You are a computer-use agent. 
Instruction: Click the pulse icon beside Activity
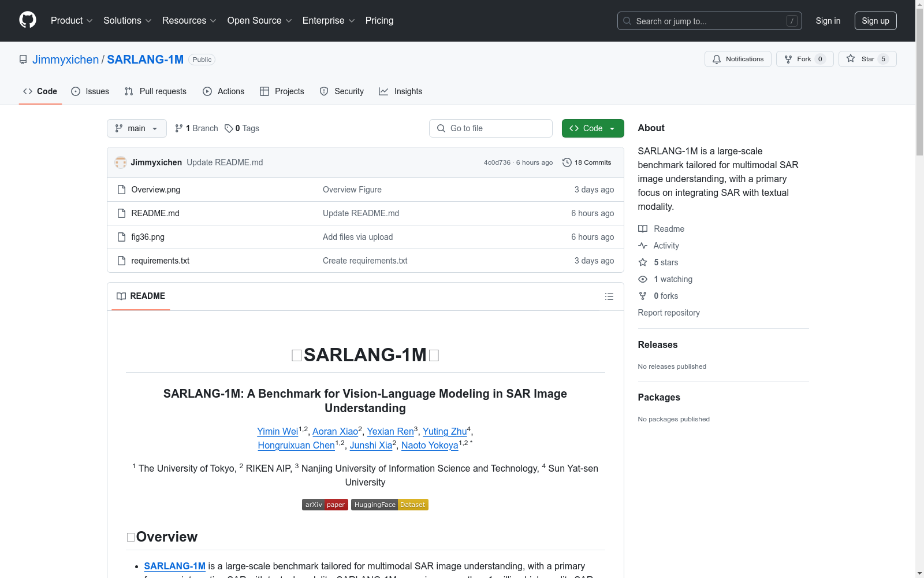643,246
